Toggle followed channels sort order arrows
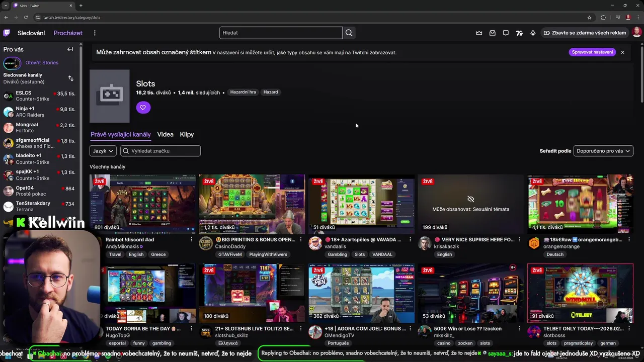Image resolution: width=644 pixels, height=362 pixels. (70, 78)
